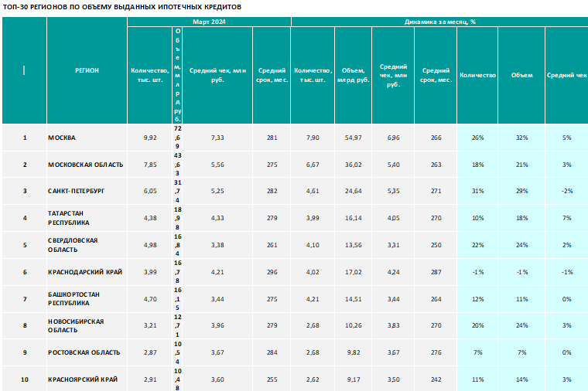Click the МОСКВА region cell
This screenshot has width=588, height=391.
[87, 138]
